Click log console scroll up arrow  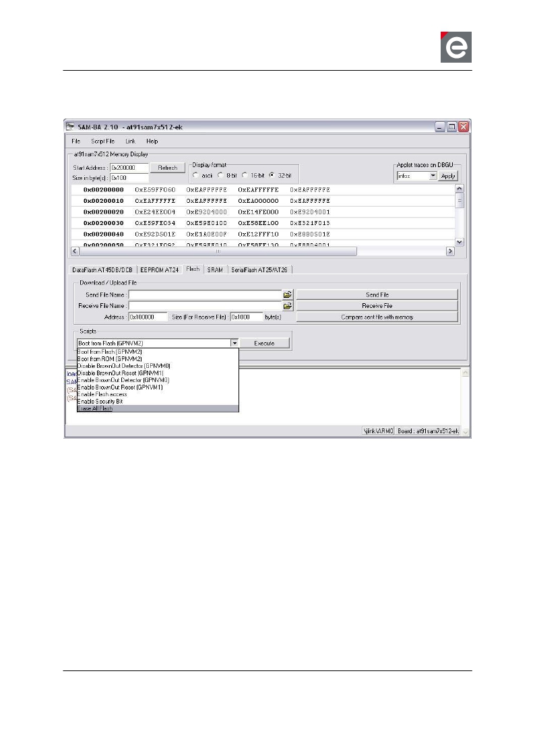(x=465, y=373)
